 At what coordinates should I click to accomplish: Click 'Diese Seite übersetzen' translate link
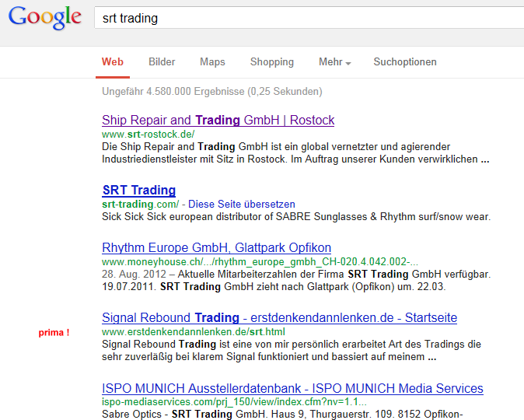tap(242, 204)
